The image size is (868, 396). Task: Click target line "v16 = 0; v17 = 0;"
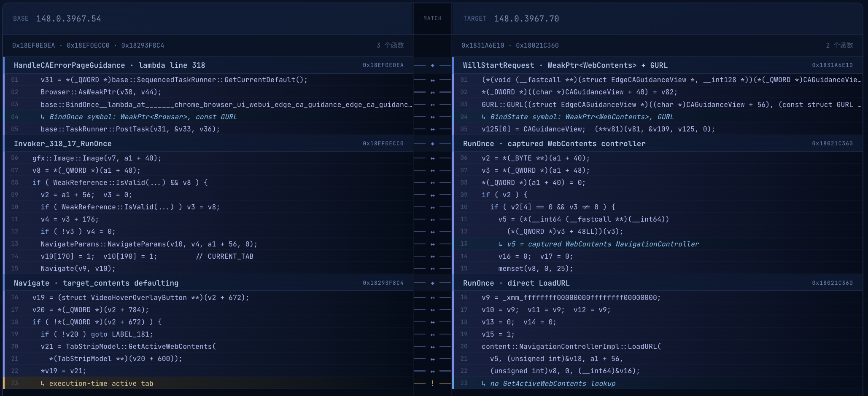point(658,256)
